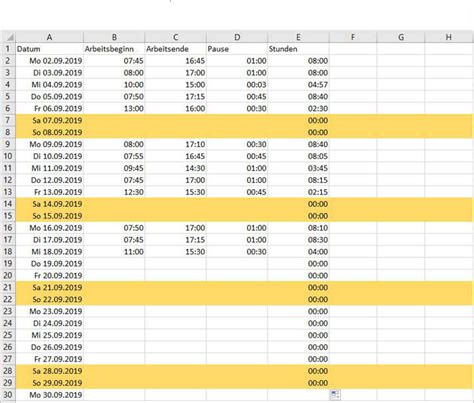Screen dimensions: 474x403
Task: Select the 17:10 Arbeitsende cell
Action: click(176, 144)
